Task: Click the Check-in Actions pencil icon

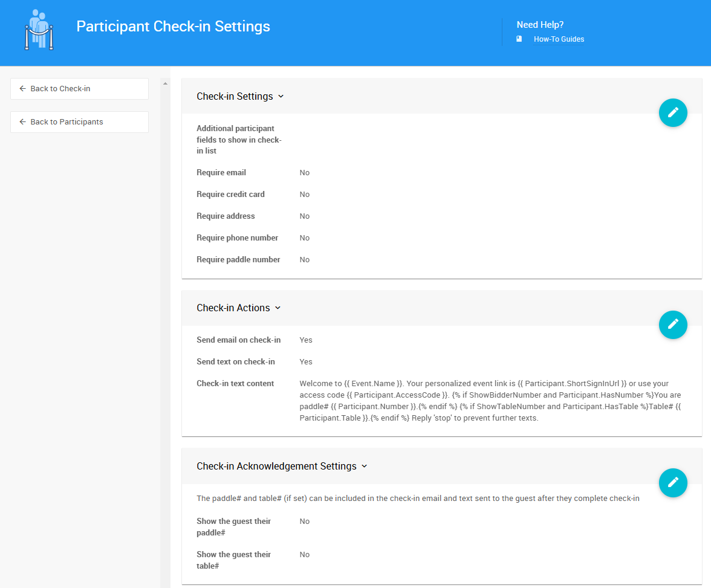Action: 673,325
